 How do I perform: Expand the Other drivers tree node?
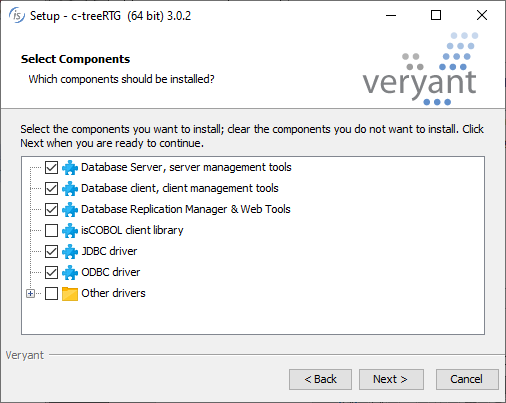point(30,293)
